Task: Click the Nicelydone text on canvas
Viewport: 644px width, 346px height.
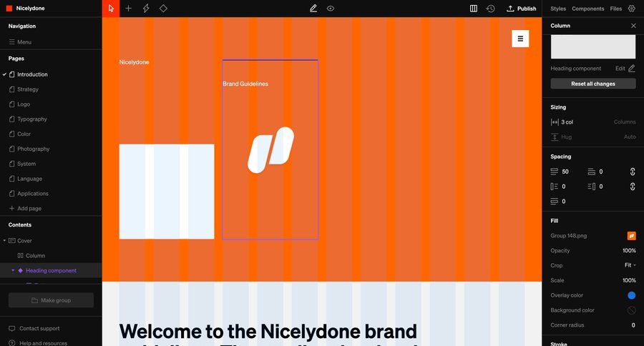Action: point(134,62)
